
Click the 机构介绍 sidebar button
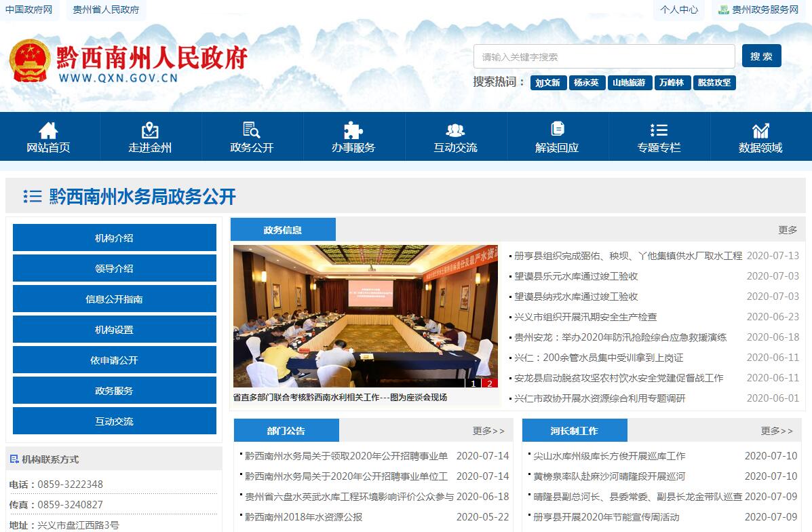pyautogui.click(x=115, y=237)
